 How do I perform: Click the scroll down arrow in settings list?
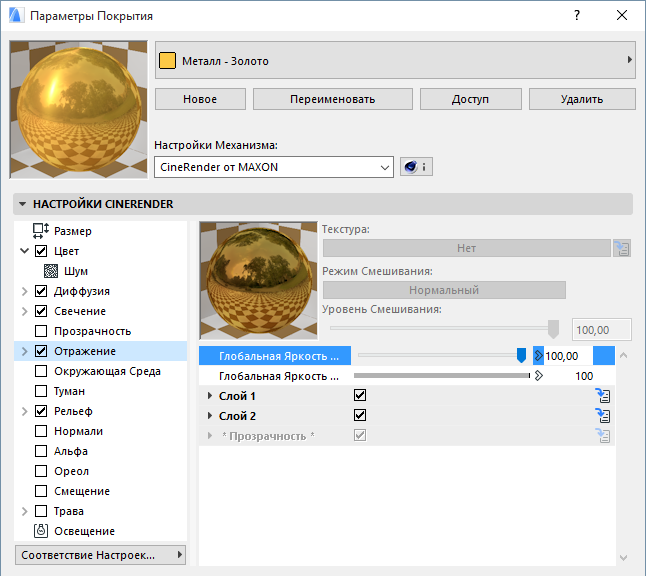click(623, 557)
